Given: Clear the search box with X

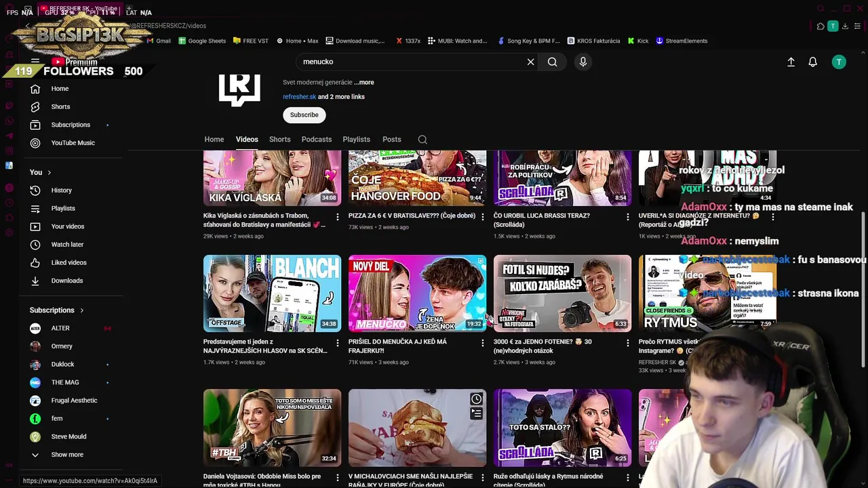Looking at the screenshot, I should (530, 62).
